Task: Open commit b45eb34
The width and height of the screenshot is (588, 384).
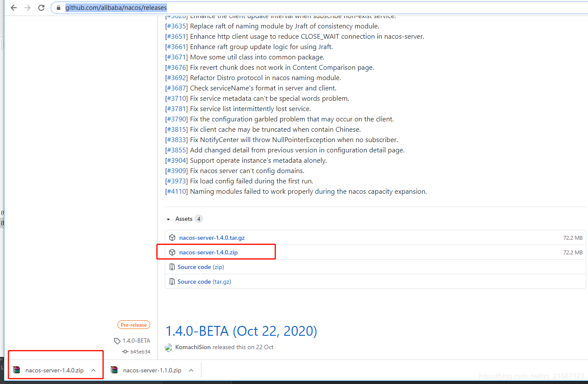Action: click(140, 352)
